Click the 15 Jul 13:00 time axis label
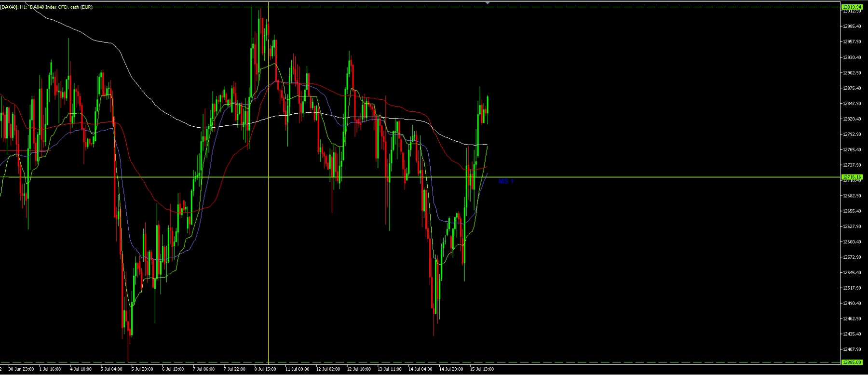Viewport: 868px width, 375px height. pyautogui.click(x=482, y=369)
